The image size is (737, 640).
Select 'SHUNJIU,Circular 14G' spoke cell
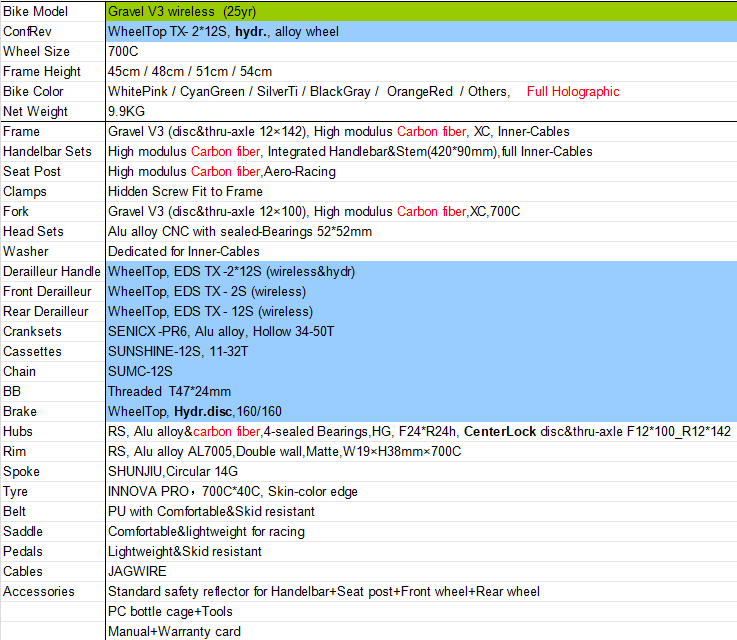pos(421,471)
